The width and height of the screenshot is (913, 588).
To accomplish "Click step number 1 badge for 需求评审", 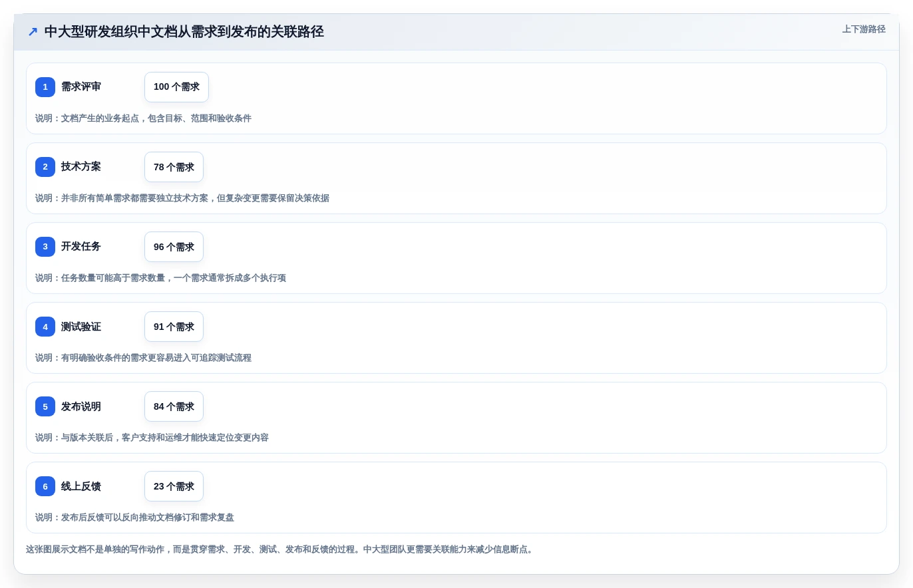I will coord(45,87).
